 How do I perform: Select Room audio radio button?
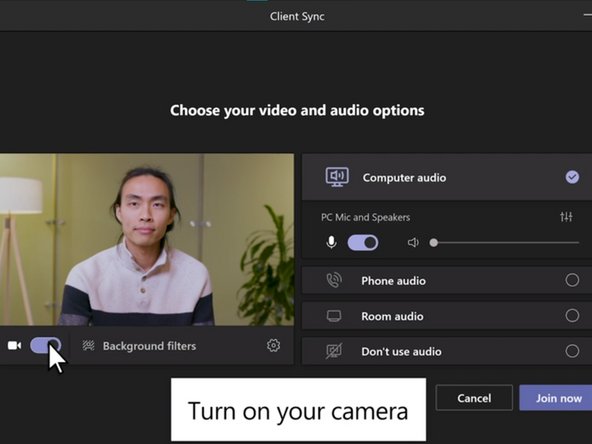[572, 316]
